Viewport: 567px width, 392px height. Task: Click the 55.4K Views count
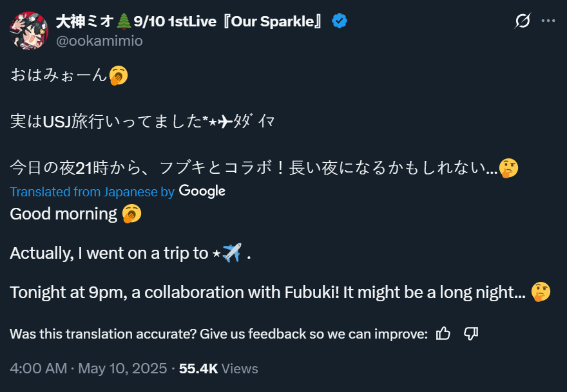point(218,368)
